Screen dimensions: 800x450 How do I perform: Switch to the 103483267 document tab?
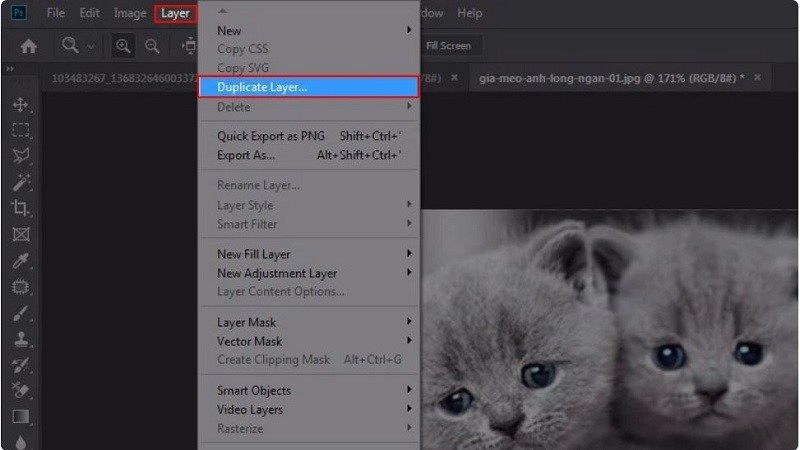tap(122, 78)
